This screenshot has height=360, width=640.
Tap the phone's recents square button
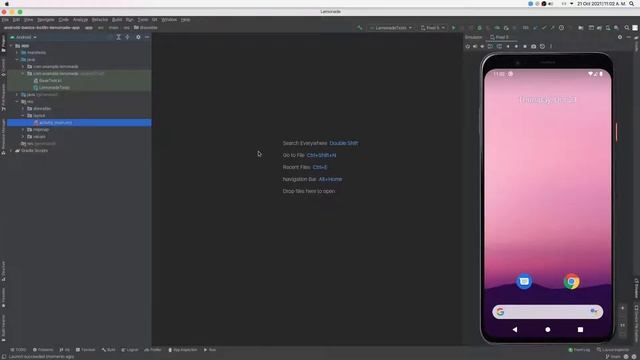(580, 329)
